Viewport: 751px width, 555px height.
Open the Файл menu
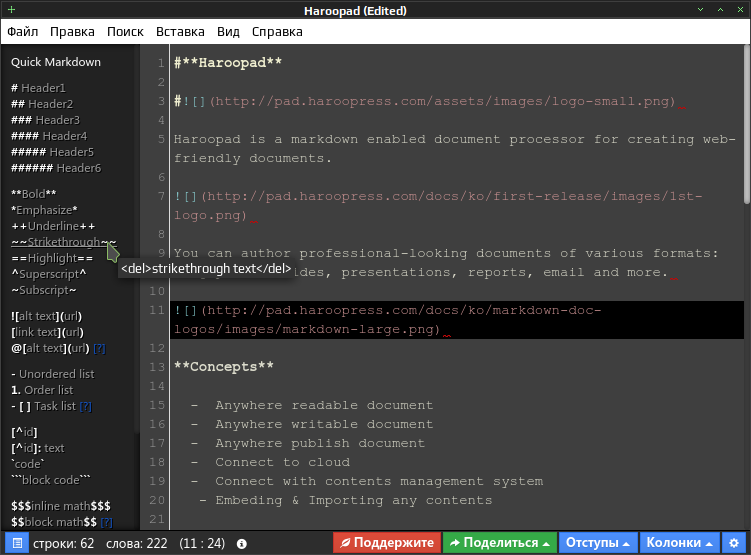point(23,32)
